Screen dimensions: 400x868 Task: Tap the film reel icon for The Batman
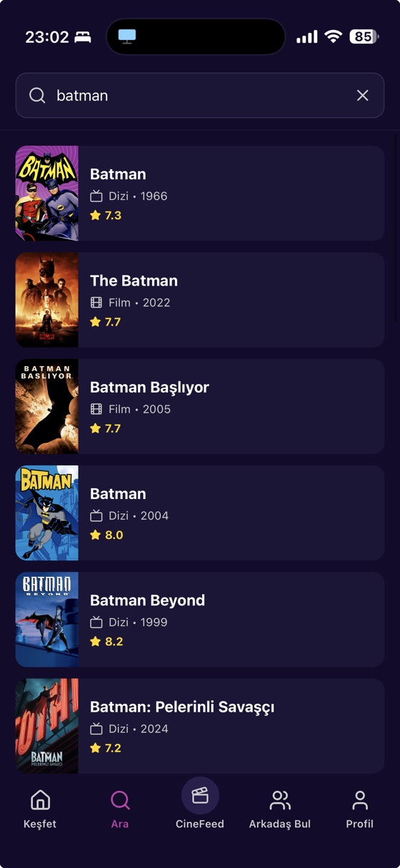[x=96, y=303]
